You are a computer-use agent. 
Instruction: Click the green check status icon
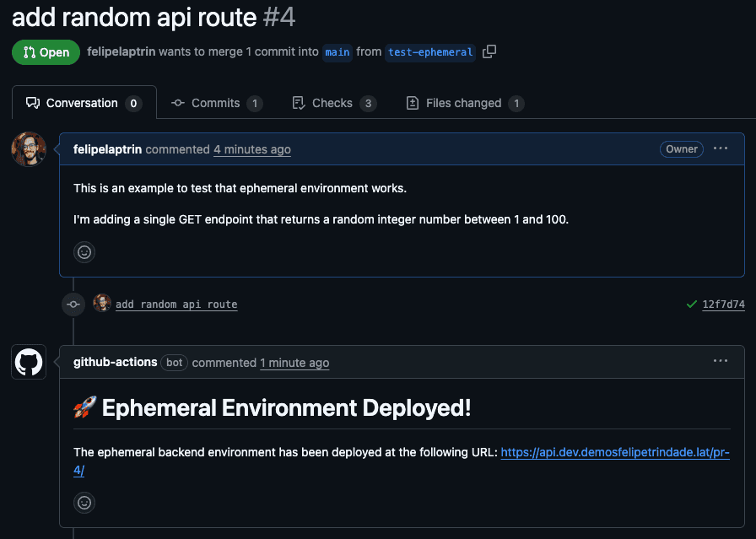[692, 304]
